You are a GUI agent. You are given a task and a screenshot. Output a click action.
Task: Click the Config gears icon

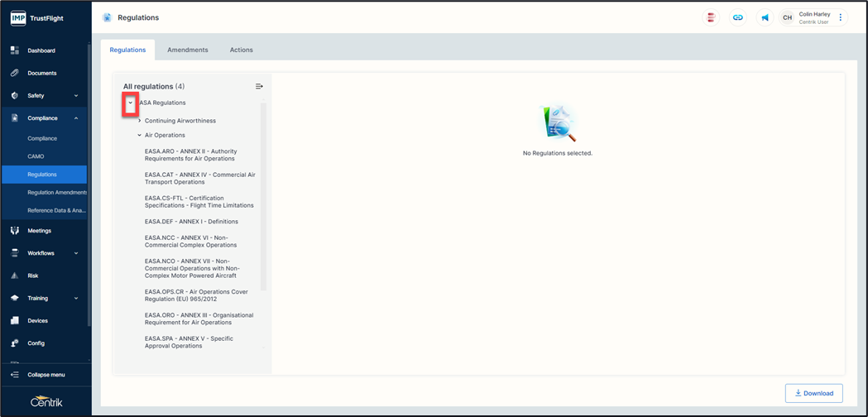pyautogui.click(x=15, y=343)
